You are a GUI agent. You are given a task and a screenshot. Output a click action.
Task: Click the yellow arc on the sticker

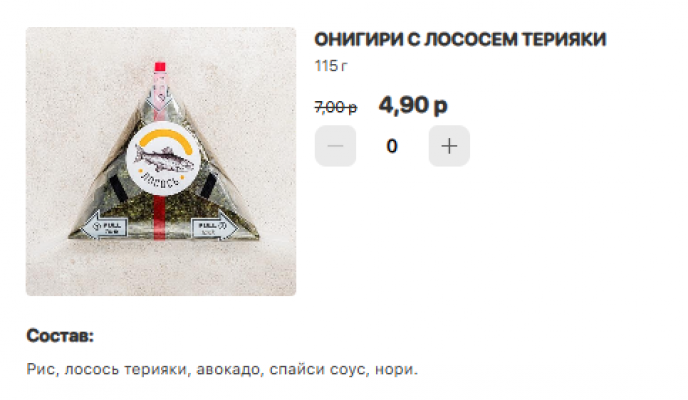coord(163,138)
